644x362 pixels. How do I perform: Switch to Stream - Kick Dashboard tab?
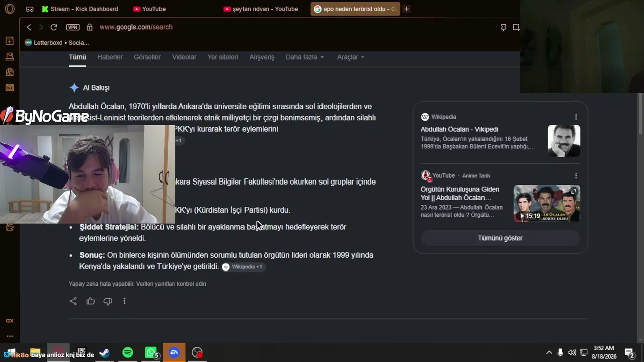pos(80,9)
